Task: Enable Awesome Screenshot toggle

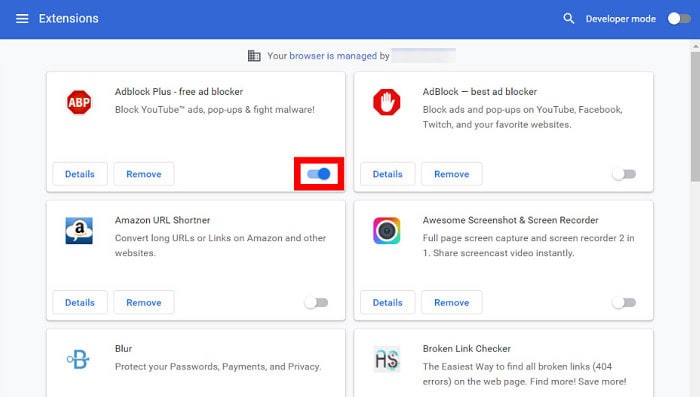Action: coord(624,302)
